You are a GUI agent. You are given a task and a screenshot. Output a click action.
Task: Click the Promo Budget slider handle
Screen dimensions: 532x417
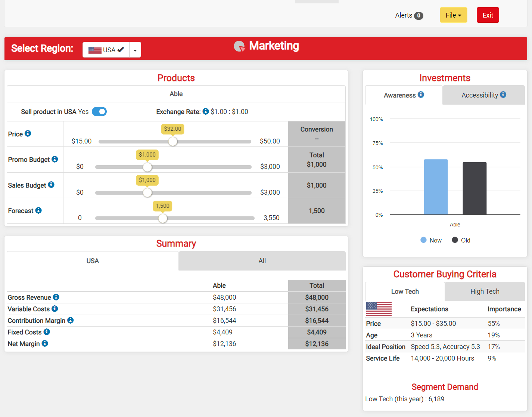pos(147,167)
